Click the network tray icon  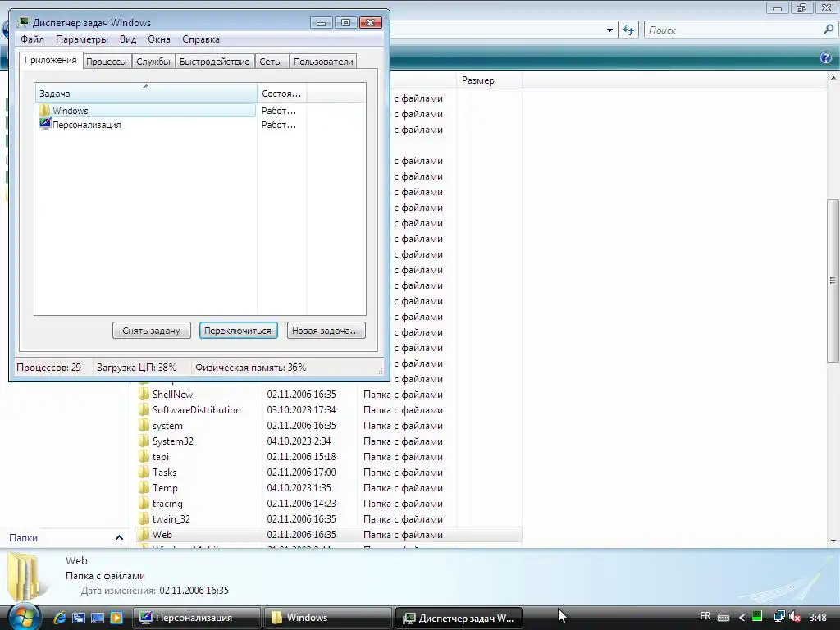[x=779, y=617]
